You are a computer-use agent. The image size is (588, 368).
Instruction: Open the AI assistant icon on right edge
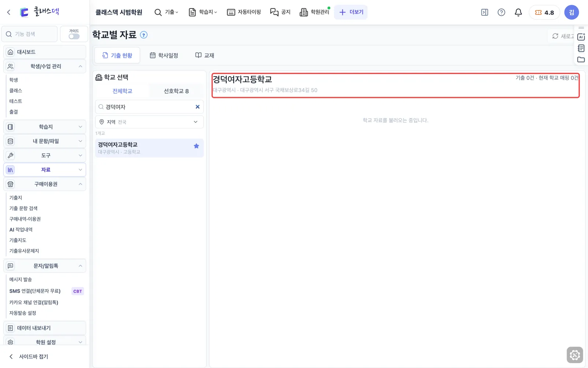[581, 37]
